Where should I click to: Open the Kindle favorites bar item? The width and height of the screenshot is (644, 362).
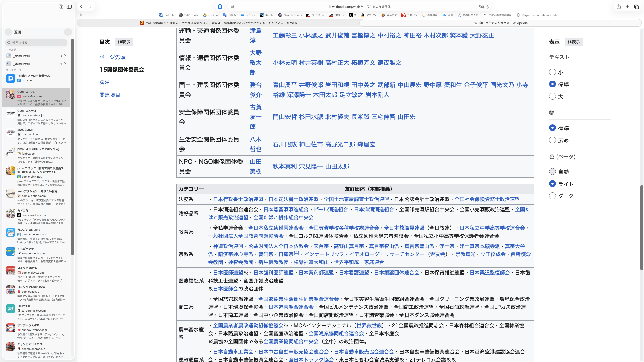267,15
